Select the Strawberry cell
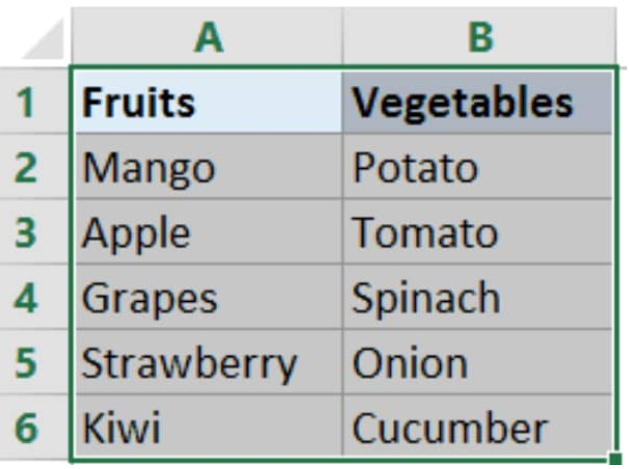The height and width of the screenshot is (469, 629). tap(208, 362)
